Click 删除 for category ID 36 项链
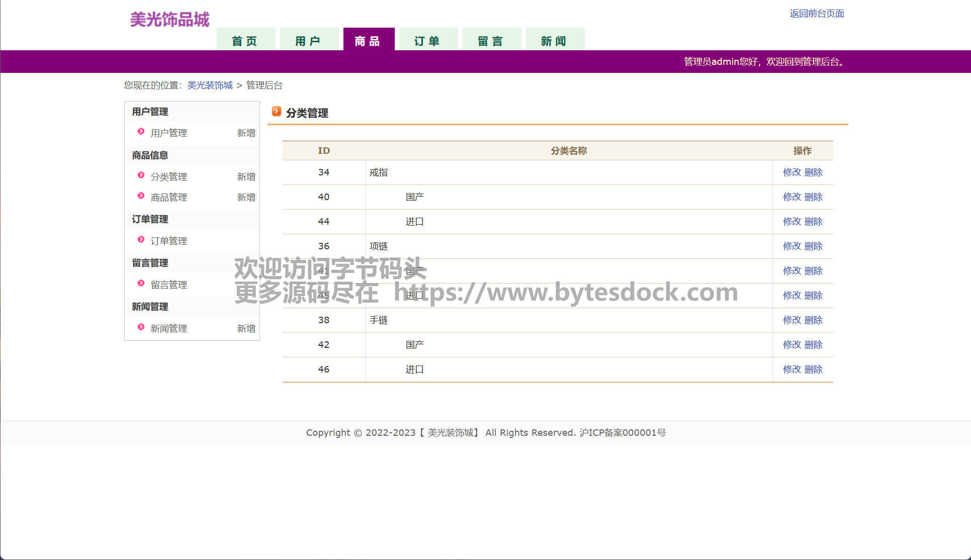 click(x=813, y=246)
